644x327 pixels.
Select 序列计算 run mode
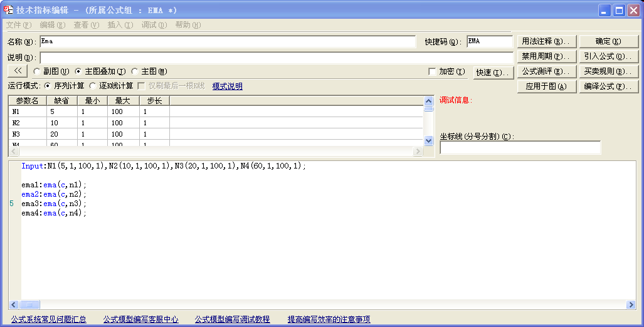point(48,86)
